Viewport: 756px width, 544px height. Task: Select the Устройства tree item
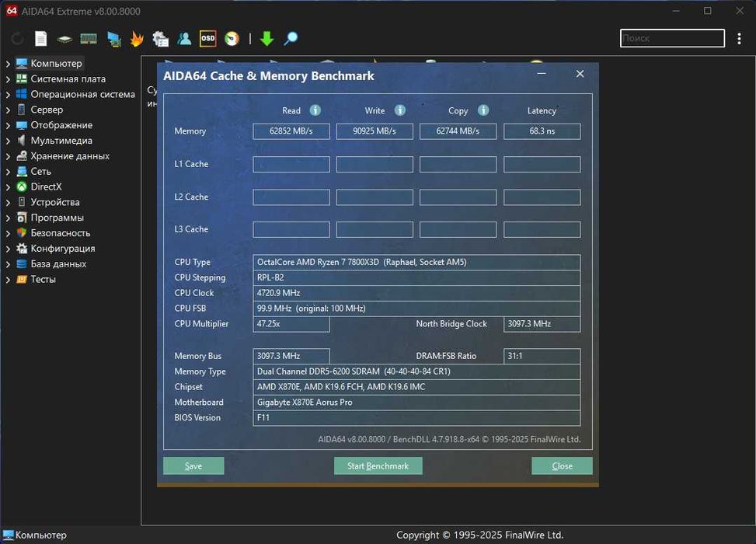tap(55, 202)
